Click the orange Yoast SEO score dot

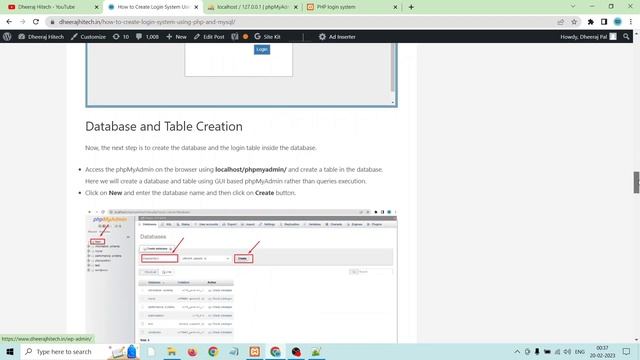coord(245,37)
